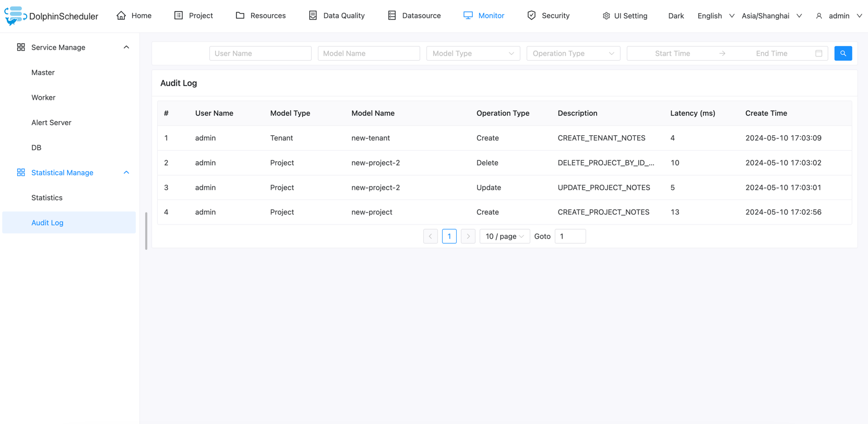Click the UI Setting gear icon
The width and height of the screenshot is (868, 424).
[606, 16]
